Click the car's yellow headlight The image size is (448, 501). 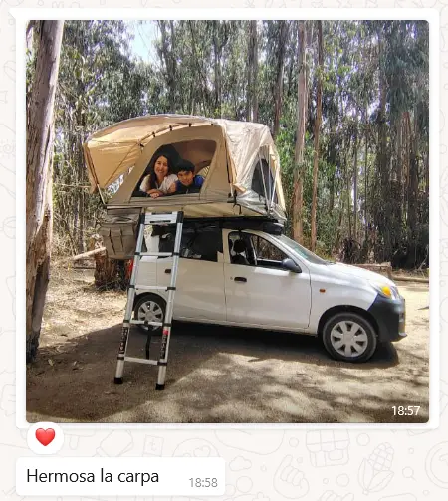[387, 291]
